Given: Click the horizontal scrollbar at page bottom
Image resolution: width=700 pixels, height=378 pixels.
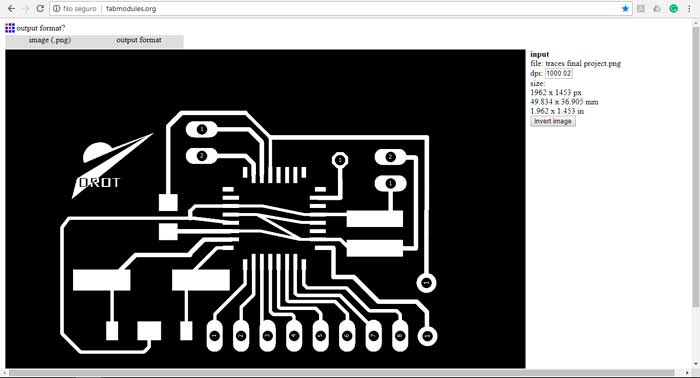Looking at the screenshot, I should pos(342,373).
